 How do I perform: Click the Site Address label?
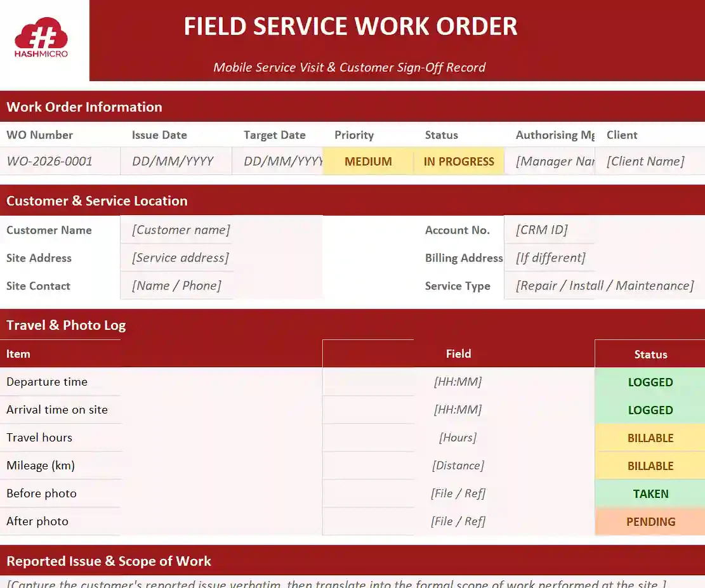point(39,258)
